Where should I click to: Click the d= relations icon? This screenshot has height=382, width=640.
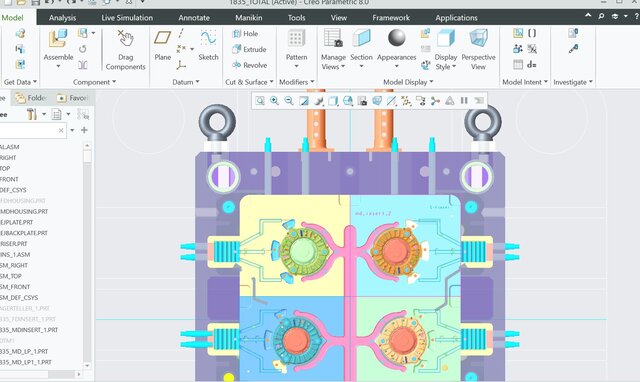[x=532, y=64]
